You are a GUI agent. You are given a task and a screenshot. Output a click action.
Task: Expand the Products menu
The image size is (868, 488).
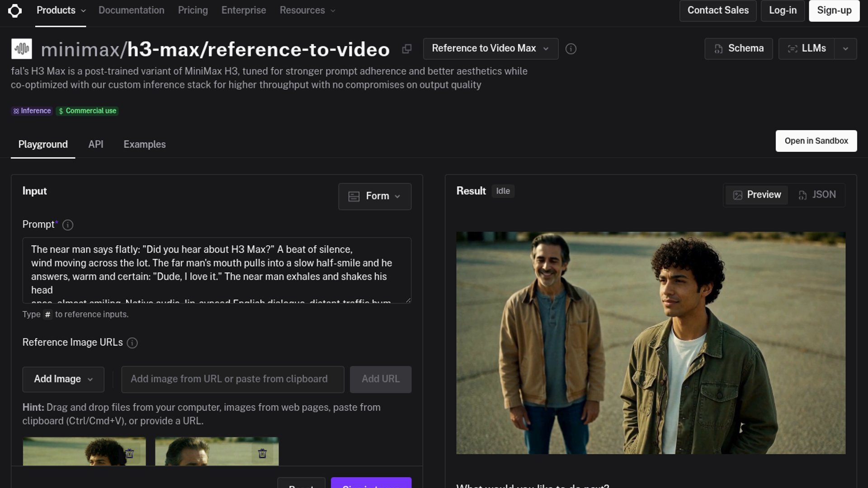coord(61,10)
